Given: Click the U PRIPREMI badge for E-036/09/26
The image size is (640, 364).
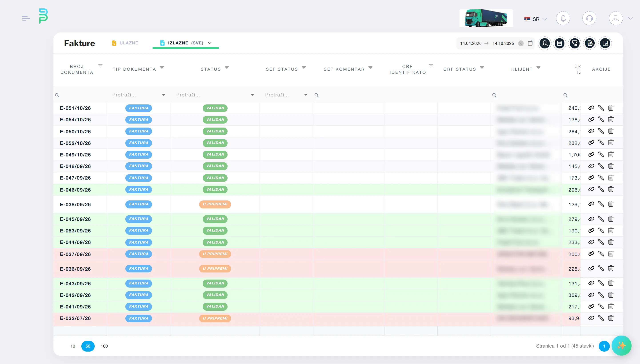Looking at the screenshot, I should pos(215,268).
